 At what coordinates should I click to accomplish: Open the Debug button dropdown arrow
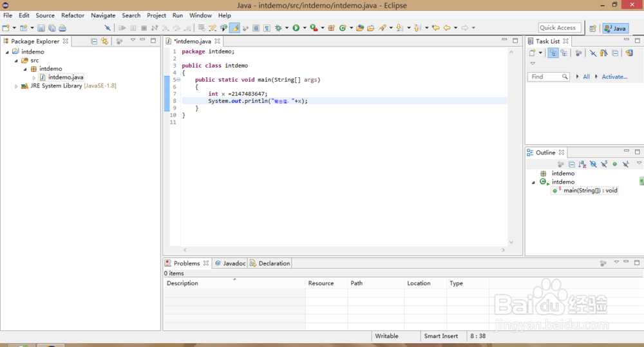287,28
